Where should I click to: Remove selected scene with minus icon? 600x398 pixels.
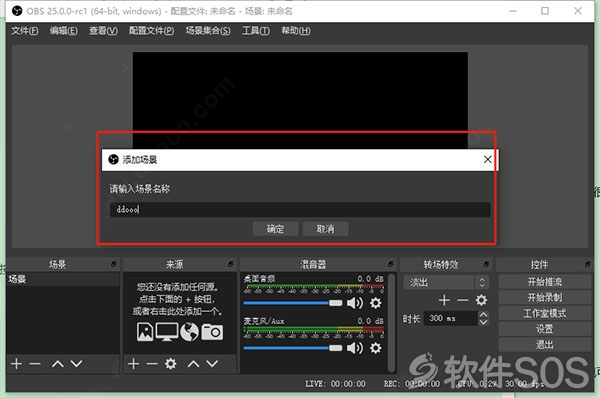(x=35, y=364)
